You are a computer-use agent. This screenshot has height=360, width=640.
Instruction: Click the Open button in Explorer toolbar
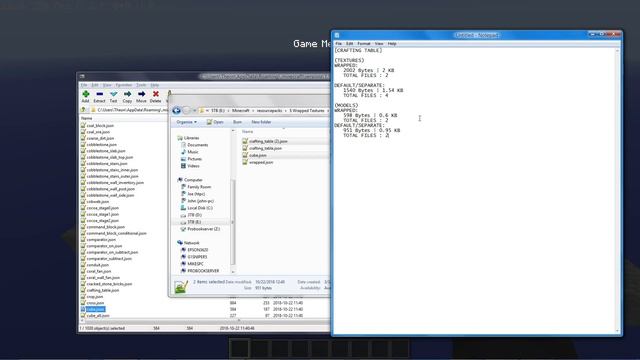coord(215,122)
